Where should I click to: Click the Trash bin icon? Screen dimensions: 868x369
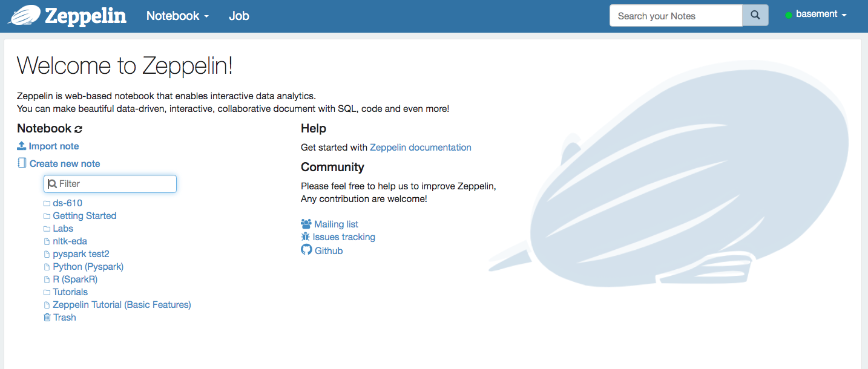tap(47, 317)
